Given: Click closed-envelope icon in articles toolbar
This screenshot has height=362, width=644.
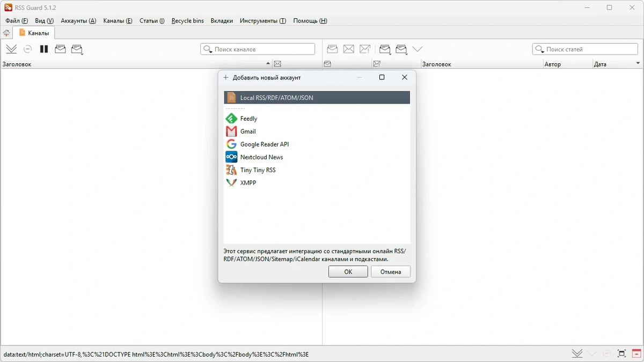Looking at the screenshot, I should 349,49.
